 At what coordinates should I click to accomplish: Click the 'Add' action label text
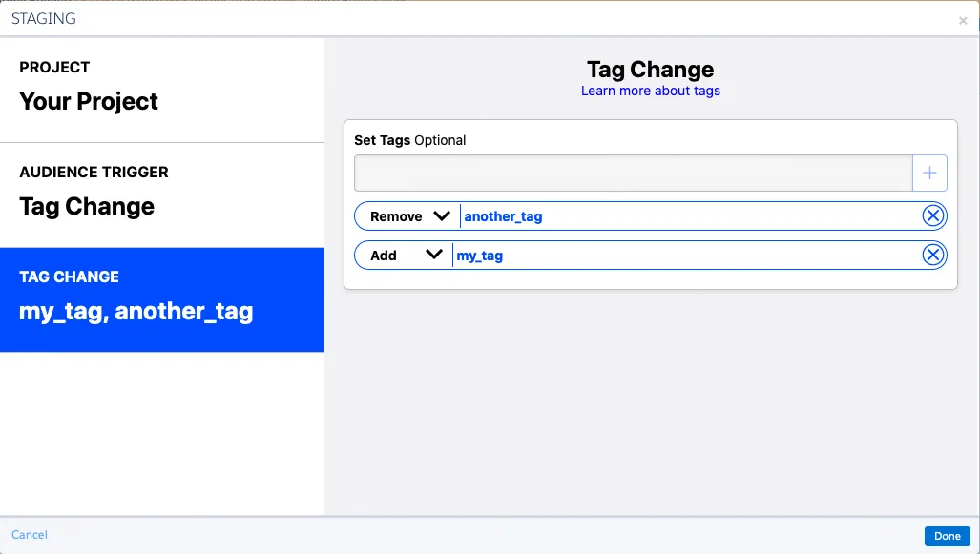(x=384, y=256)
